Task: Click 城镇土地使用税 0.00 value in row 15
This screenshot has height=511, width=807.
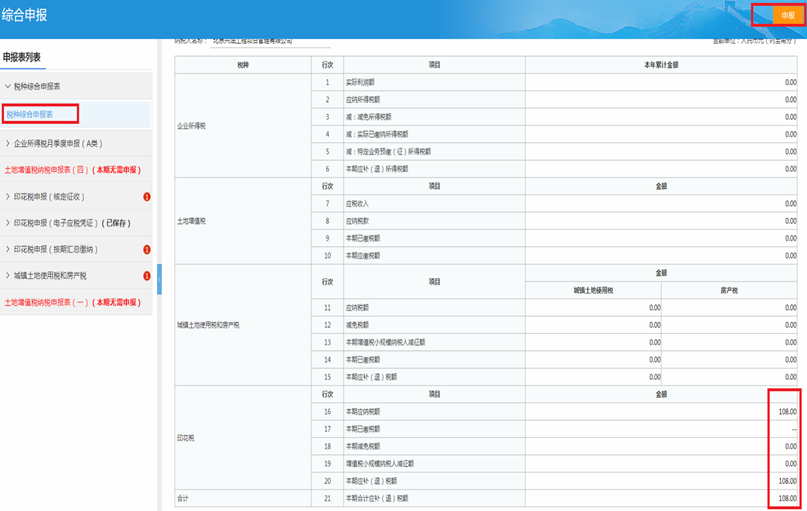Action: point(655,377)
